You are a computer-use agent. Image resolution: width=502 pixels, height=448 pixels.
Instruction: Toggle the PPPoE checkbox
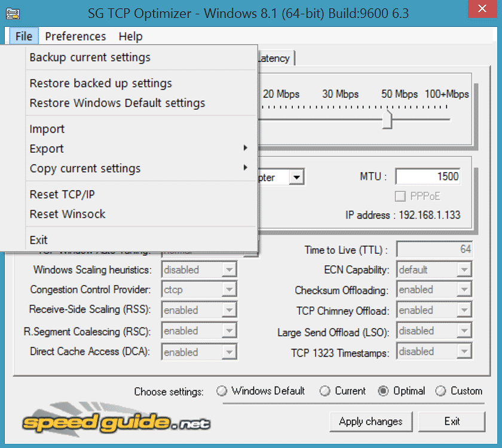400,196
